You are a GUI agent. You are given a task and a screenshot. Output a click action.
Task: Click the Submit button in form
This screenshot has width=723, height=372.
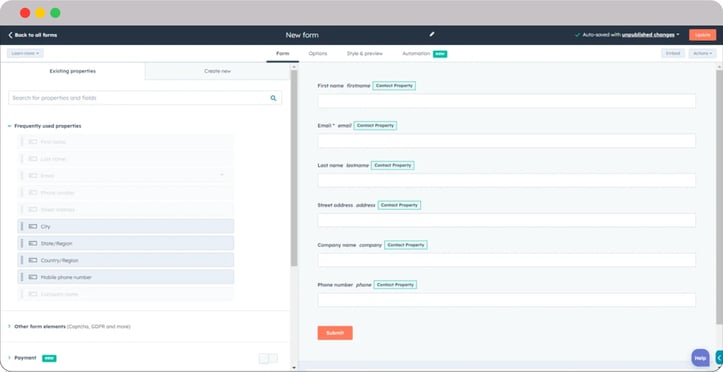click(335, 333)
